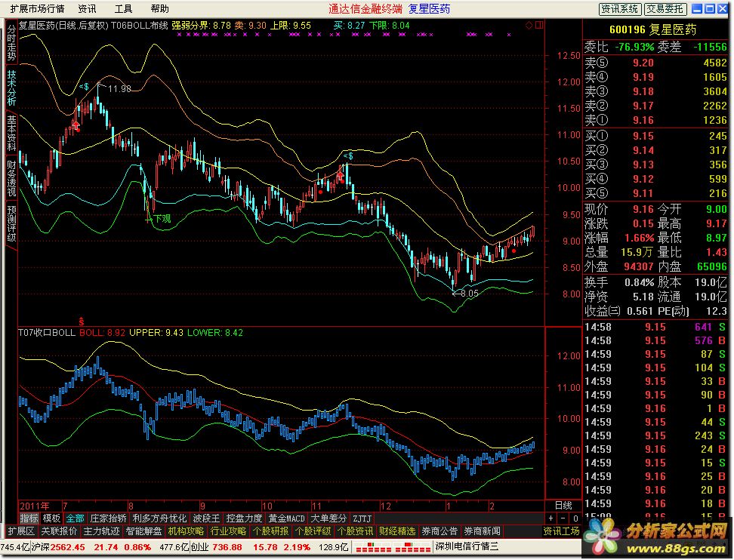The height and width of the screenshot is (560, 734).
Task: Click the red diamond icon above the chart
Action: [529, 25]
